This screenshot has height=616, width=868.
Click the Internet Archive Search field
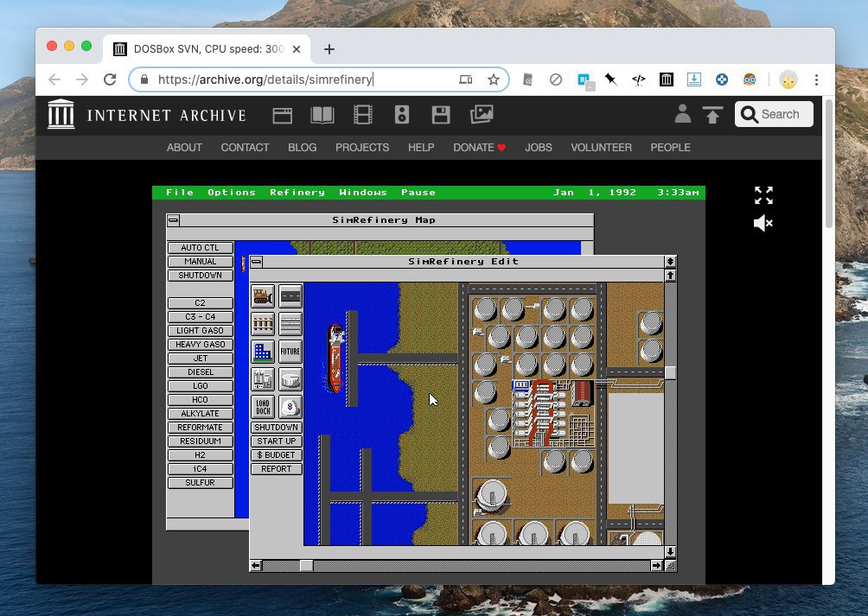click(x=774, y=114)
